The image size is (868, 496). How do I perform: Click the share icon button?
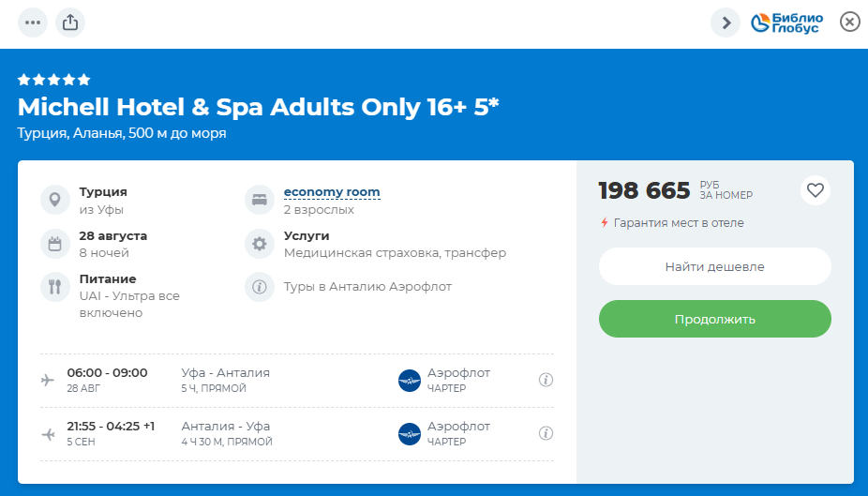coord(70,23)
